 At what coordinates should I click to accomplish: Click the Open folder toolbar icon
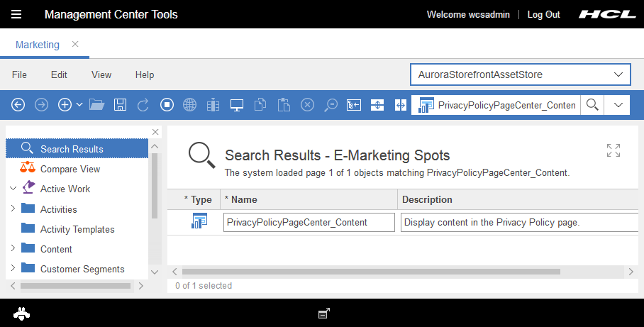point(97,105)
